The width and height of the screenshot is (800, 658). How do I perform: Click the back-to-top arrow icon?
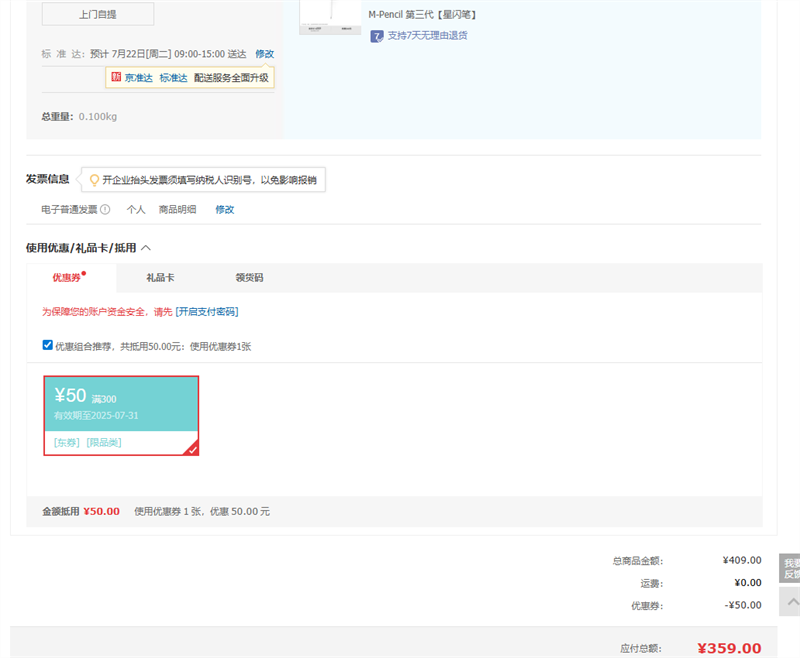[x=790, y=601]
